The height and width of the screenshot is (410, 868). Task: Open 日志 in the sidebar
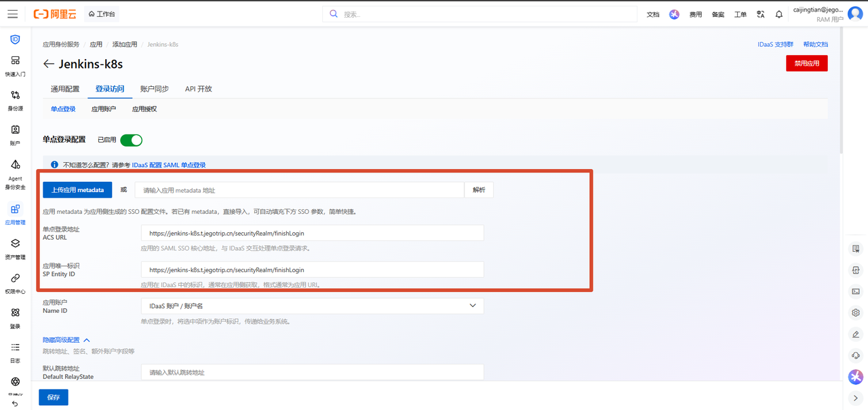(15, 352)
